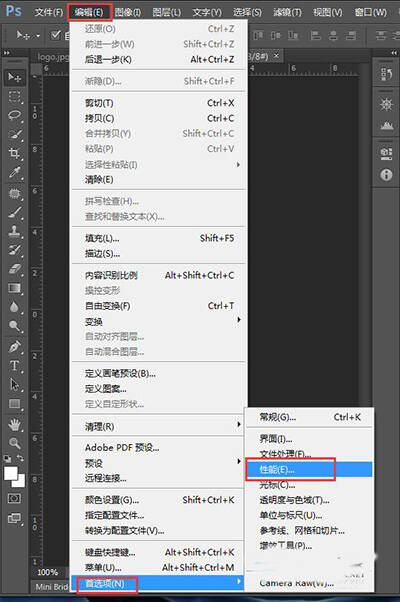Select the Pen tool
The image size is (400, 602).
pos(14,347)
